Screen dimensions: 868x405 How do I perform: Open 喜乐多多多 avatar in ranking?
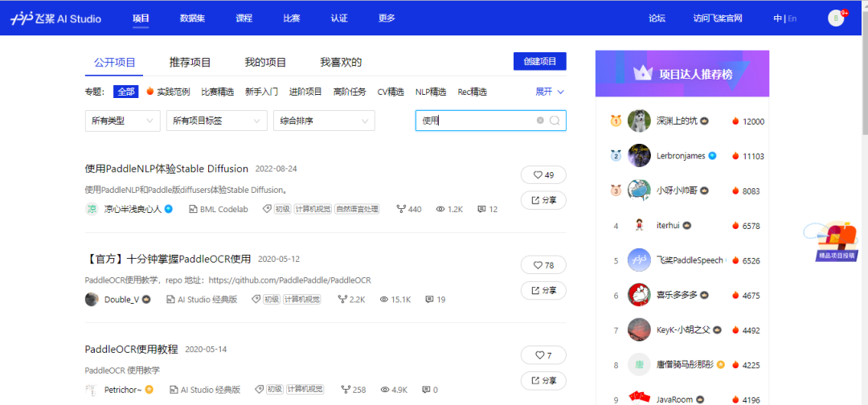(x=640, y=295)
